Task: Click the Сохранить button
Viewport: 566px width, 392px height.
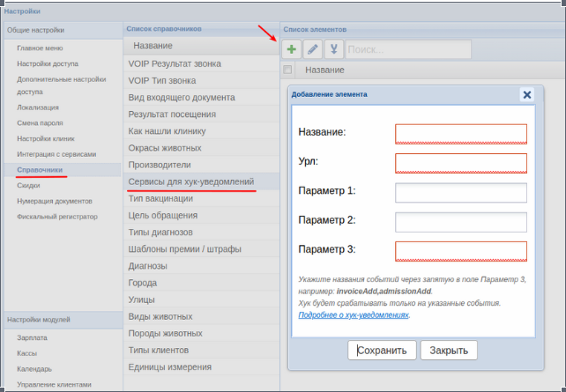Action: pyautogui.click(x=382, y=351)
